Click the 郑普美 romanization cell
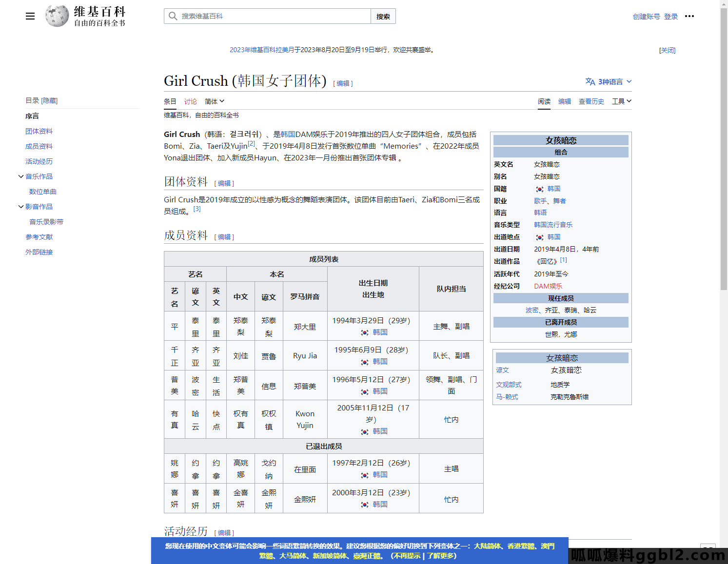The width and height of the screenshot is (728, 564). click(x=305, y=386)
